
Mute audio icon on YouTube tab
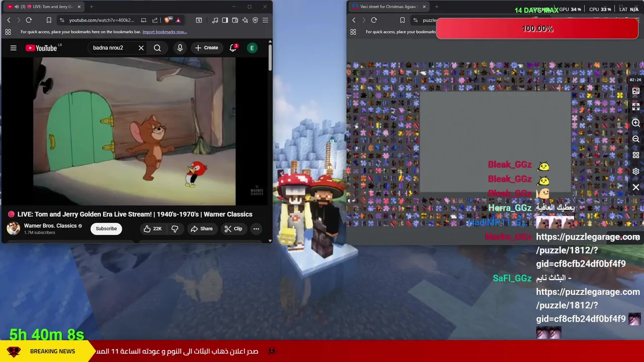(17, 7)
